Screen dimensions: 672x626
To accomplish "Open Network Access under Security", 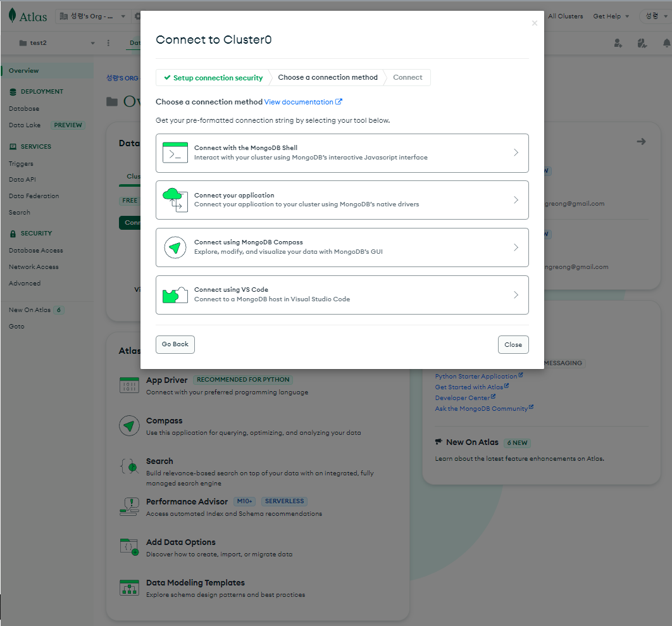I will [34, 266].
